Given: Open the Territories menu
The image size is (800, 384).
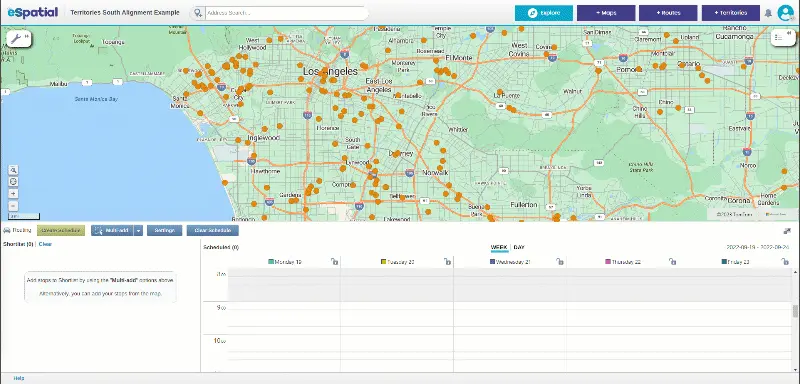Looking at the screenshot, I should 731,13.
